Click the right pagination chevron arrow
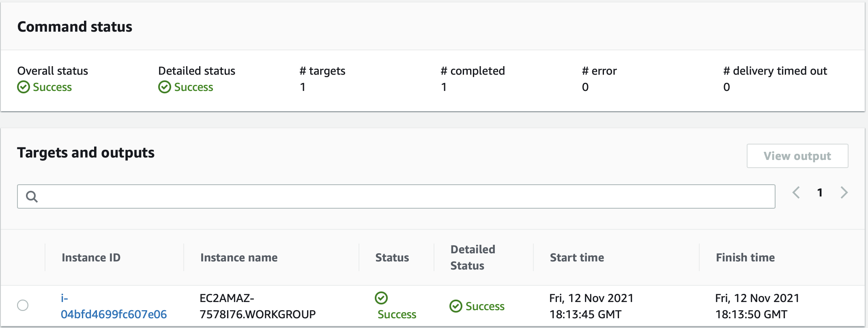Screen dimensions: 868x328 click(844, 193)
